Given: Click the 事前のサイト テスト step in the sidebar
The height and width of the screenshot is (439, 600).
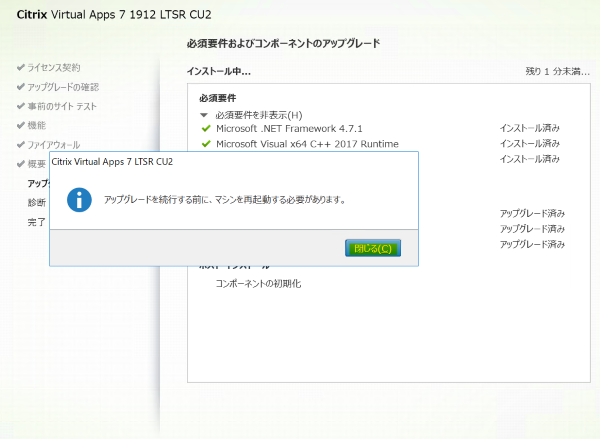Looking at the screenshot, I should pos(62,106).
